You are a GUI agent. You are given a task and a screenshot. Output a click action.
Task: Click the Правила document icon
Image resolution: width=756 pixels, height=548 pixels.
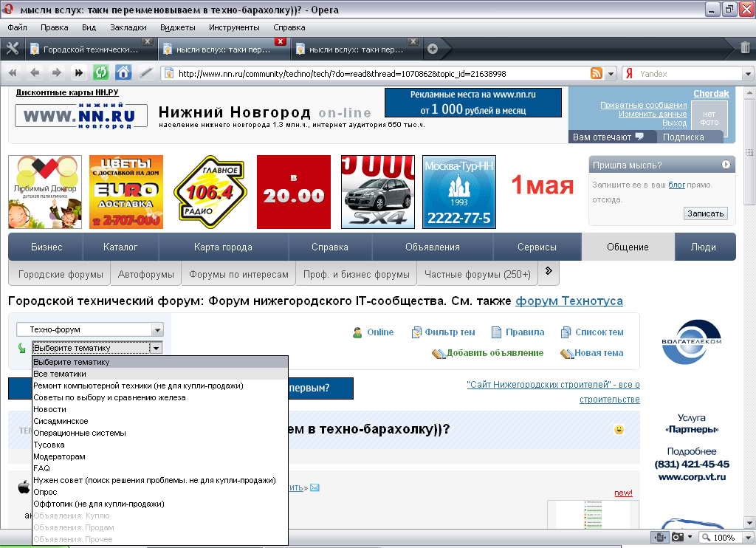[x=496, y=332]
